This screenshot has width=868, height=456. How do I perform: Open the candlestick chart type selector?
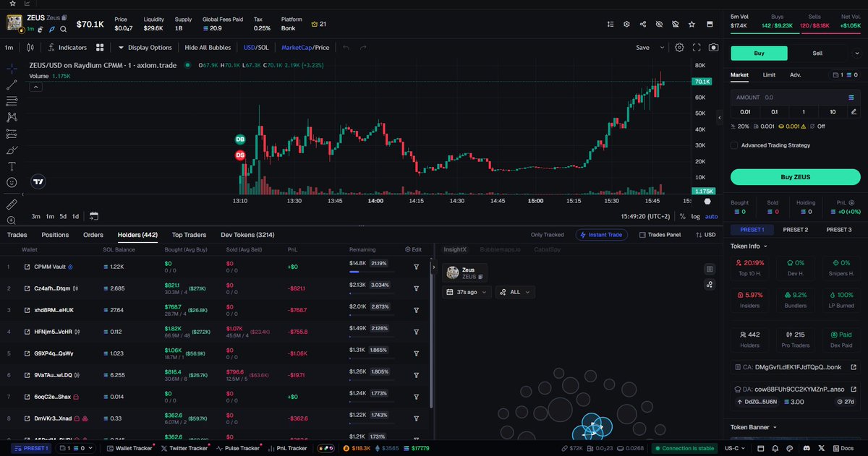[30, 48]
